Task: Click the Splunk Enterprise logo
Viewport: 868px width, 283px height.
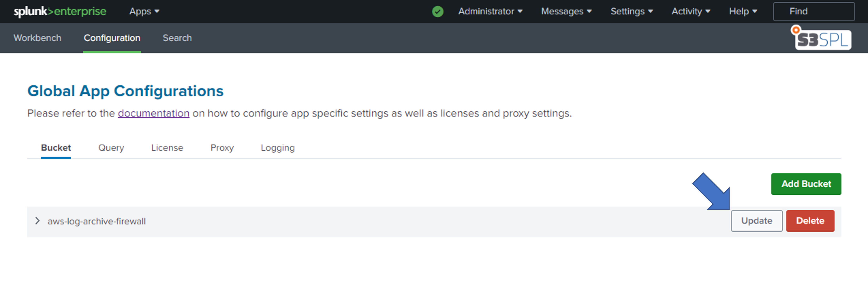Action: coord(60,12)
